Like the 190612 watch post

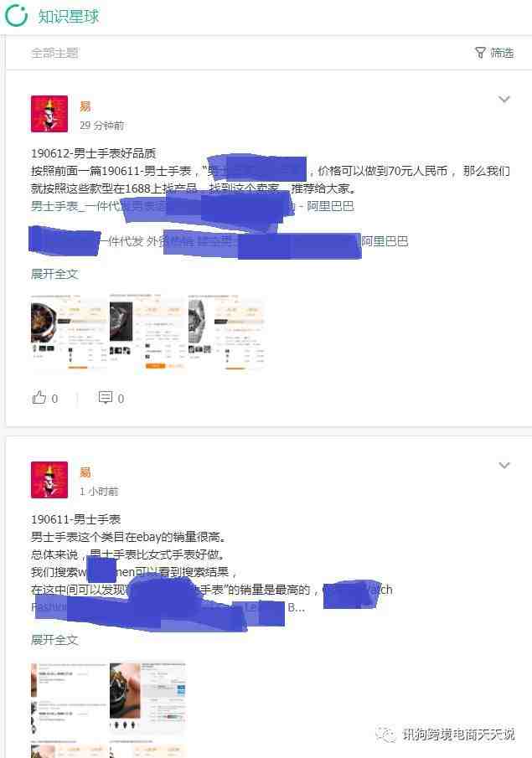[x=39, y=397]
